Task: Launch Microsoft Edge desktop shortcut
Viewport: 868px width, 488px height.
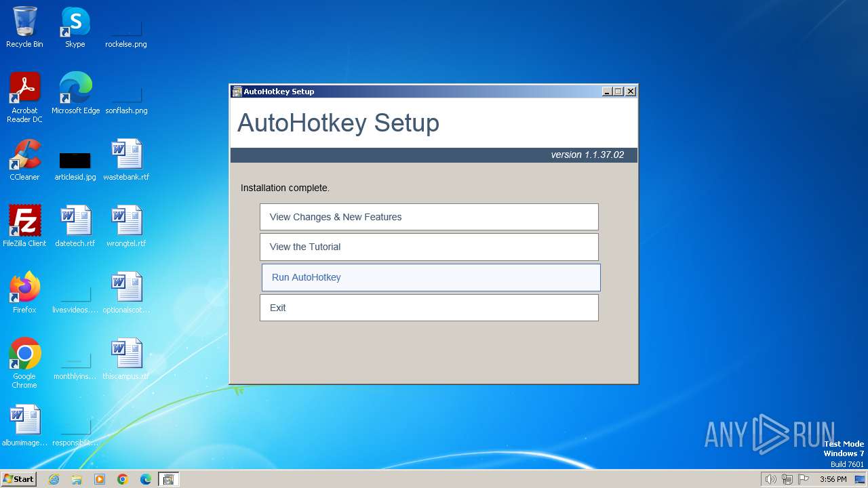Action: (75, 94)
